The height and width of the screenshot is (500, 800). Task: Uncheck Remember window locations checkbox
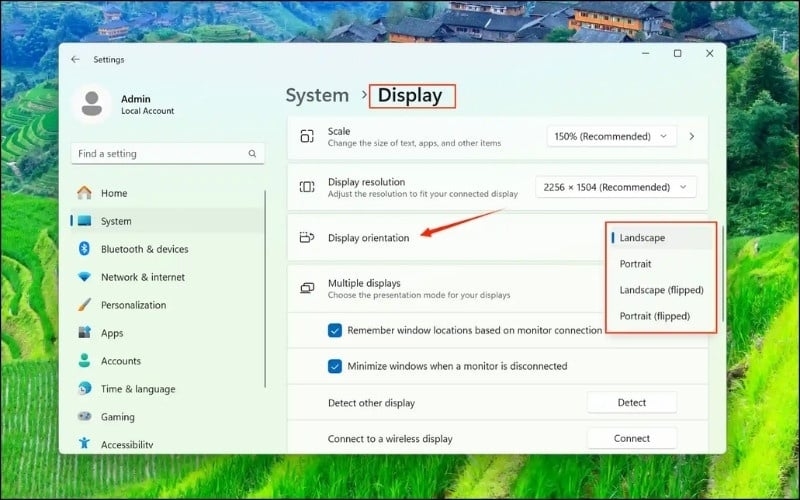[335, 330]
